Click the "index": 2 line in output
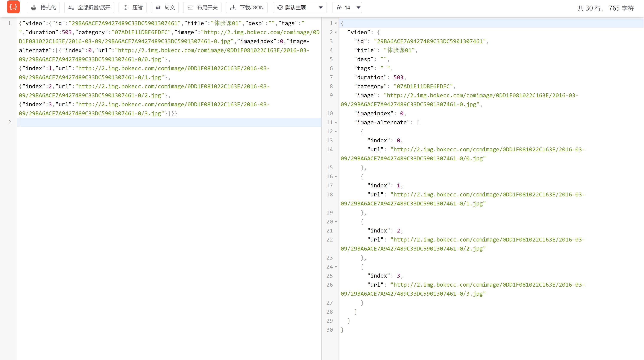 [x=385, y=231]
